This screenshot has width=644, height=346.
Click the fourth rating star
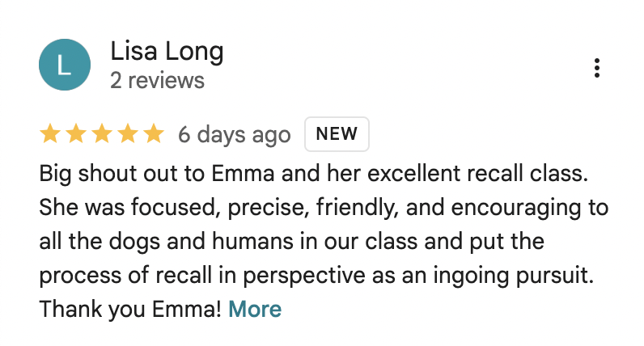(128, 134)
